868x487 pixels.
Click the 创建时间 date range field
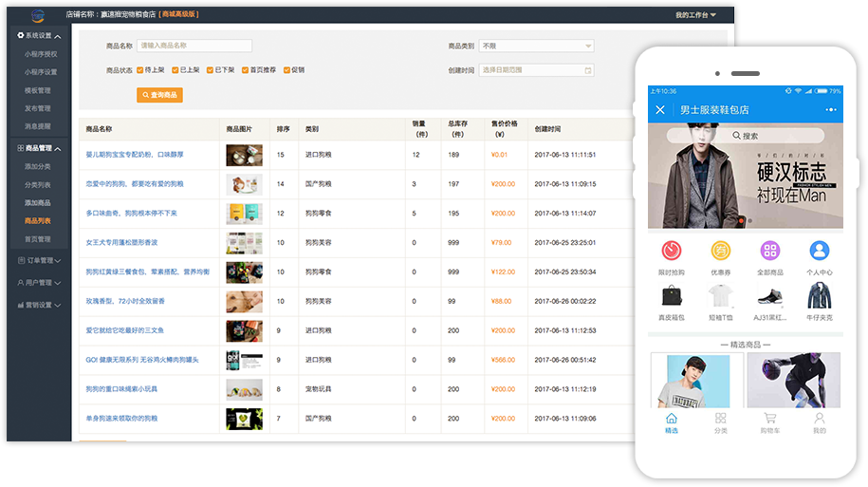click(x=536, y=70)
